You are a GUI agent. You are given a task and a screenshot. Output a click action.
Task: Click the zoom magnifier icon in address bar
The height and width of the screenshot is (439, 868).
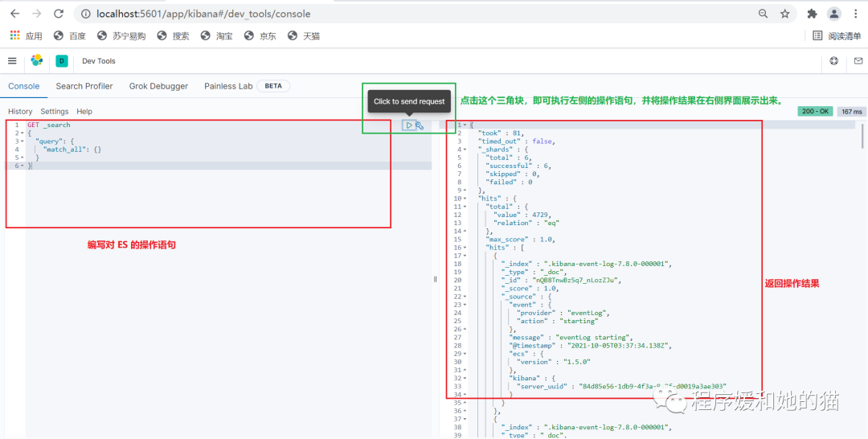click(763, 14)
